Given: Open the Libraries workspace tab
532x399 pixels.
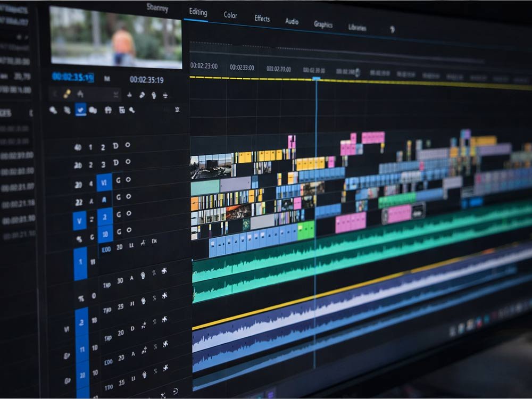Looking at the screenshot, I should [x=357, y=28].
